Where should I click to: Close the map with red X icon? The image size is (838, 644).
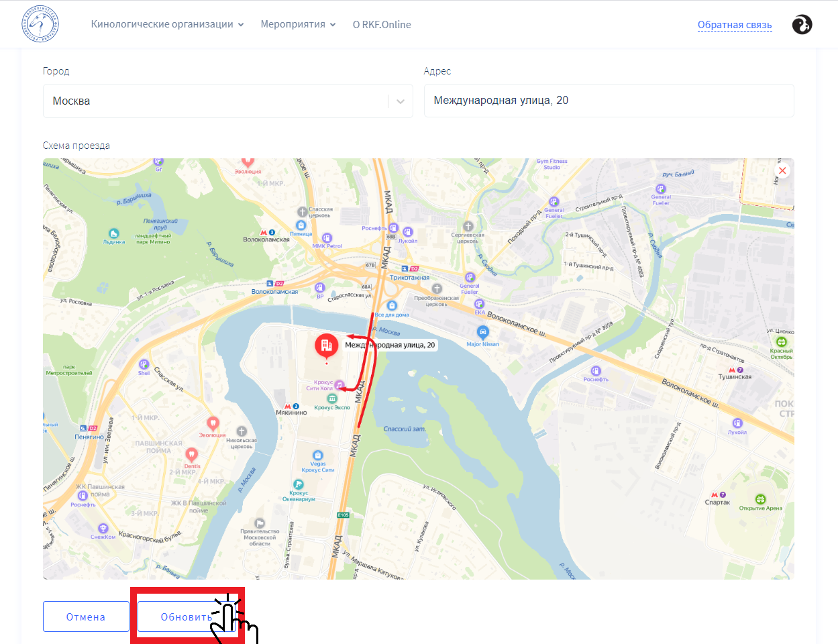coord(782,170)
